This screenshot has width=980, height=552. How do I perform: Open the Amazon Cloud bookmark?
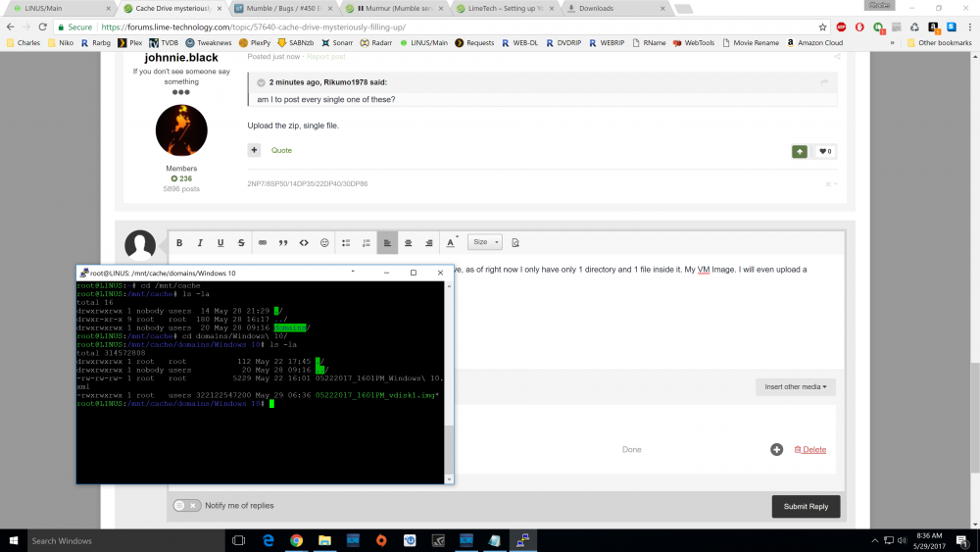click(x=814, y=42)
